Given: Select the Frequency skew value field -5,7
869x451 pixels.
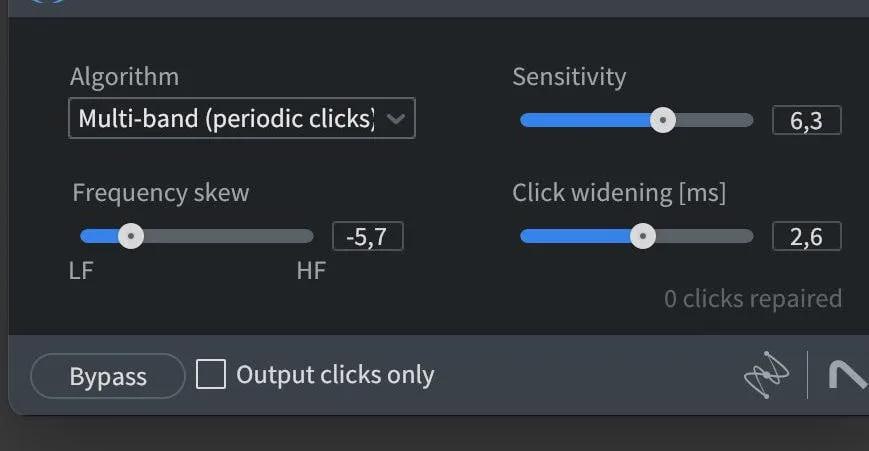Looking at the screenshot, I should [x=367, y=236].
